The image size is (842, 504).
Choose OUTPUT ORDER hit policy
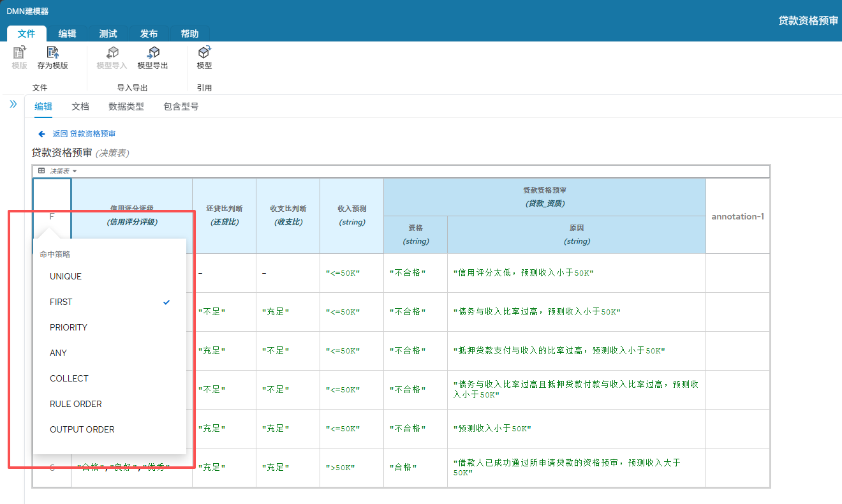tap(82, 429)
